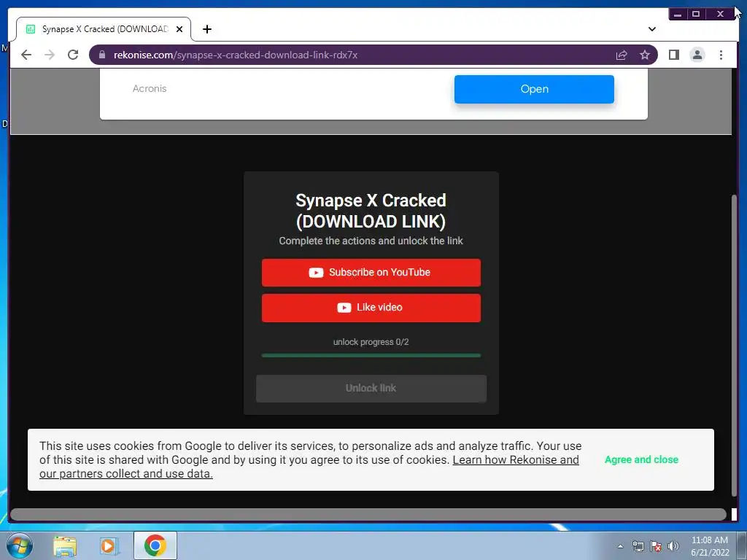The height and width of the screenshot is (560, 747).
Task: Open the Chrome three-dot menu
Action: [721, 55]
